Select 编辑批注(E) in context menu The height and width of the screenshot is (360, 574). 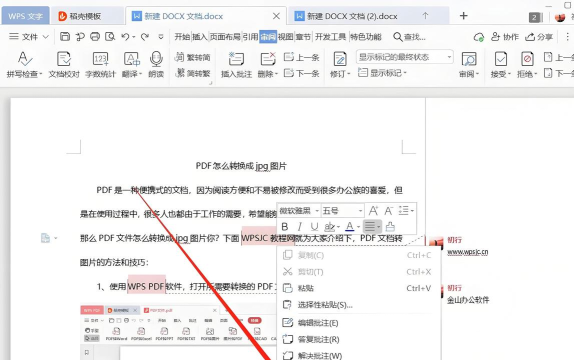[x=359, y=323]
